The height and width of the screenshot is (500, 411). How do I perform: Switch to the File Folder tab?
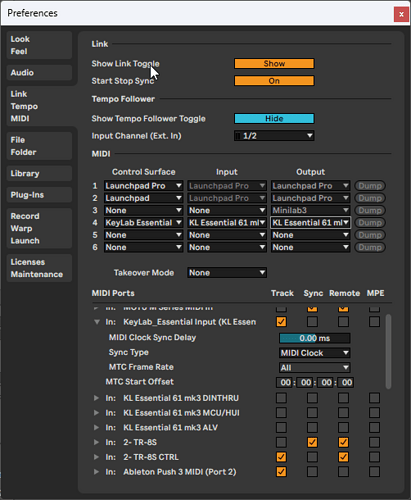[39, 146]
